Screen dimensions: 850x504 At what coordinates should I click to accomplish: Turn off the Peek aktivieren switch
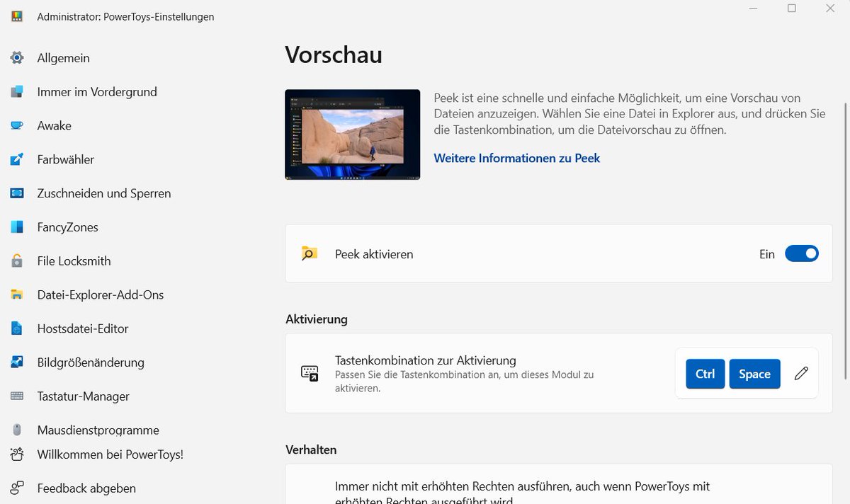[x=802, y=253]
